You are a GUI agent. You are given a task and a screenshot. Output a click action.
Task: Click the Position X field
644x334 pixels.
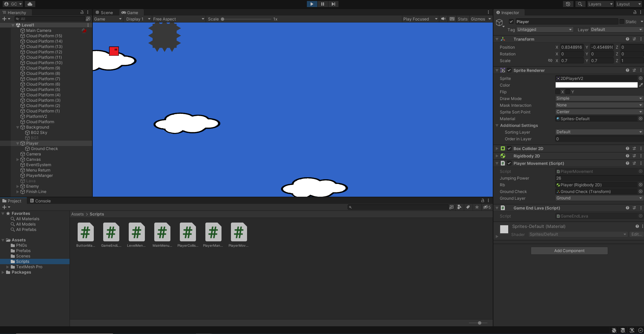click(572, 47)
